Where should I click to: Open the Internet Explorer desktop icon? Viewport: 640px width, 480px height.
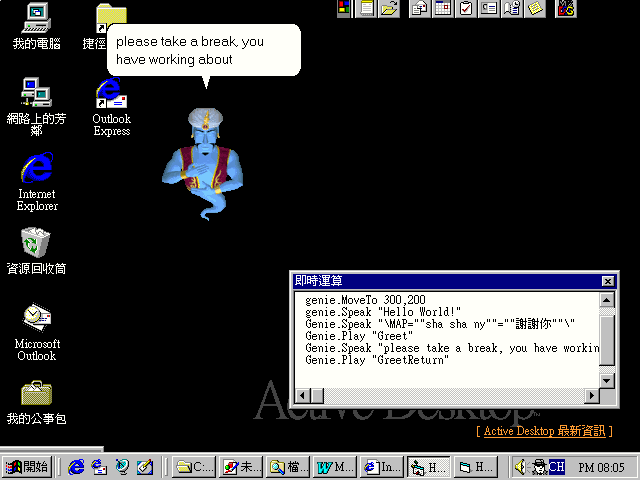(36, 168)
